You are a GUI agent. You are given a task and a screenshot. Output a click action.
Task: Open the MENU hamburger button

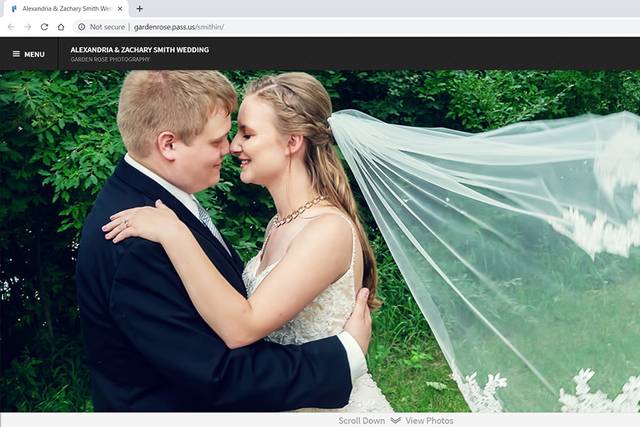click(29, 54)
